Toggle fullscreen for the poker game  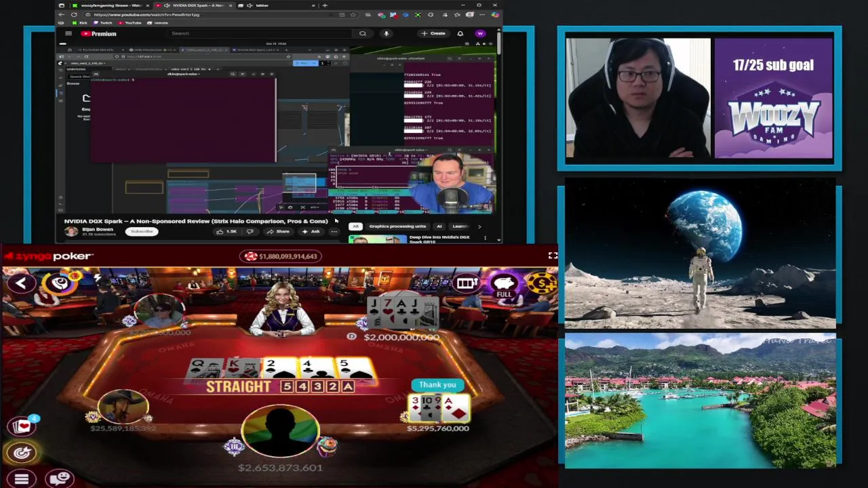pyautogui.click(x=553, y=256)
